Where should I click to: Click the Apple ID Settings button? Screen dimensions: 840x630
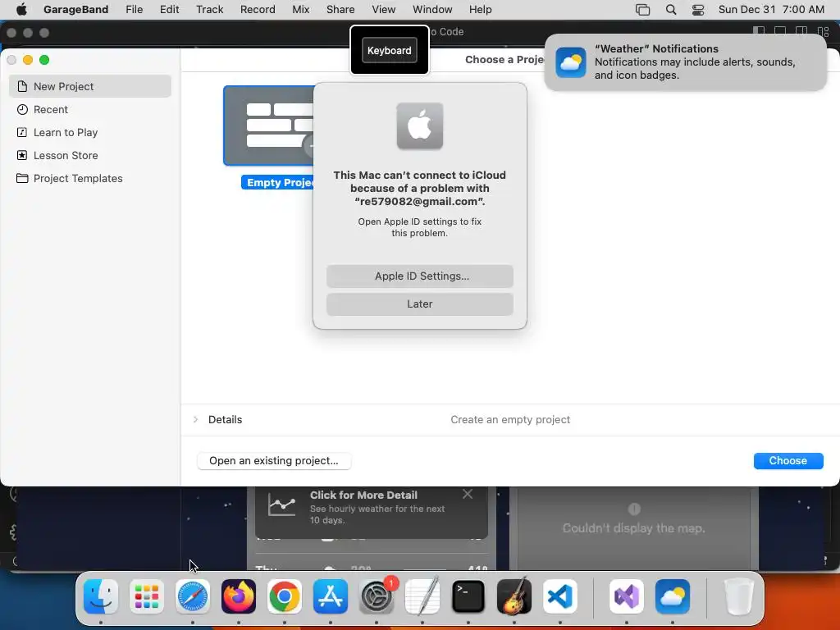tap(419, 276)
